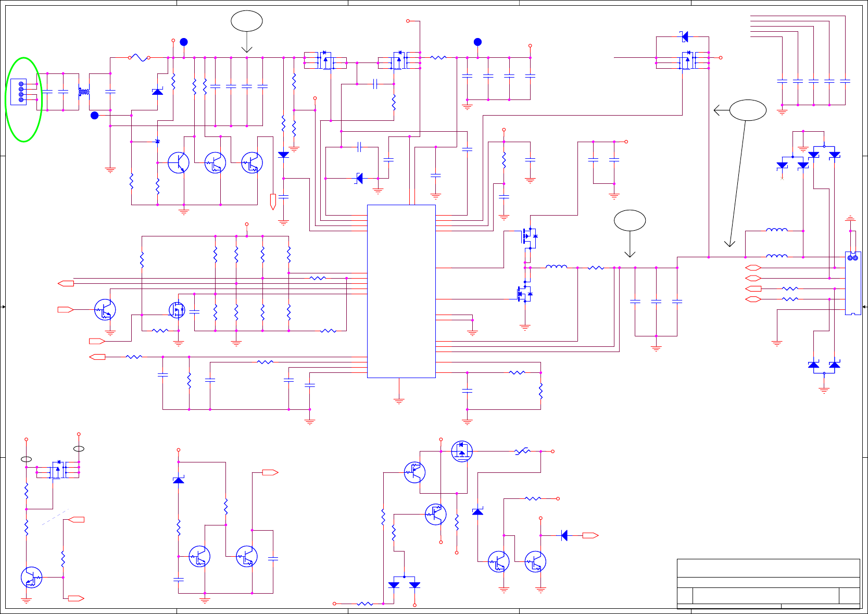The image size is (868, 614).
Task: Select the red output port after the bottom diode
Action: click(x=590, y=535)
